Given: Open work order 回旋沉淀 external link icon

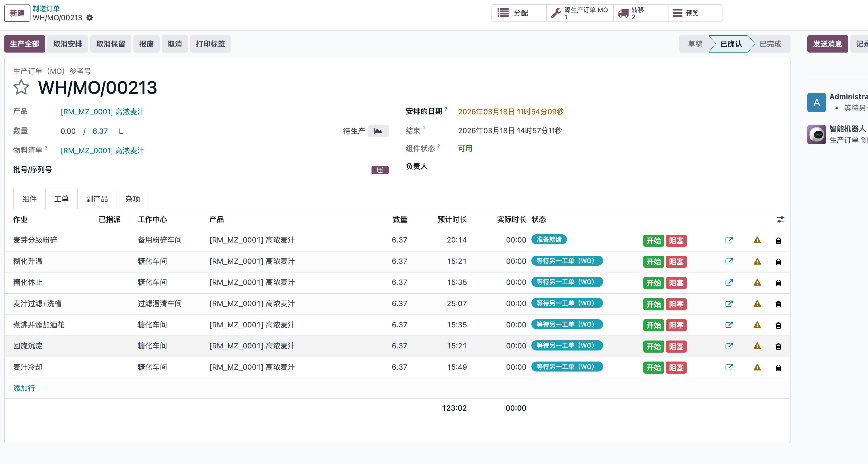Looking at the screenshot, I should tap(729, 346).
